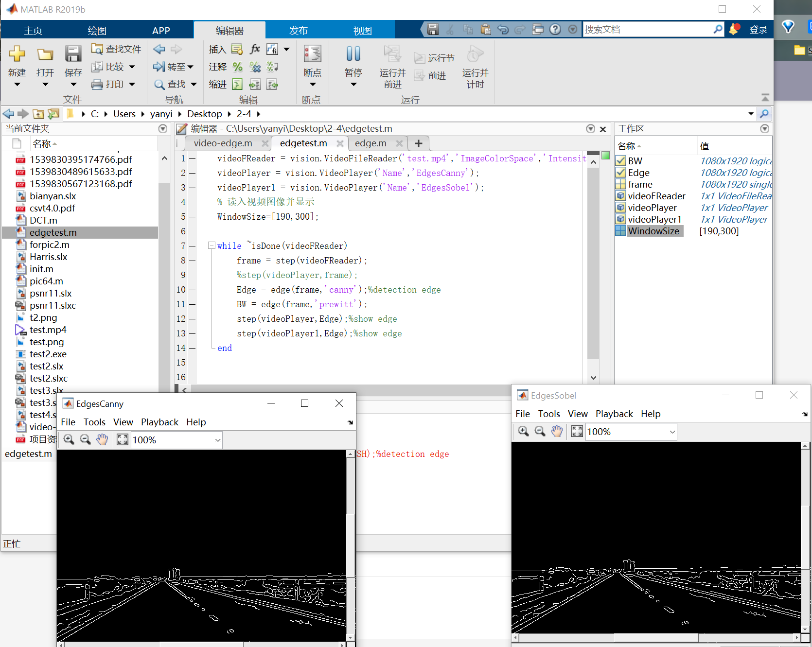
Task: Open the Playback menu in EdgesSobel
Action: (614, 414)
